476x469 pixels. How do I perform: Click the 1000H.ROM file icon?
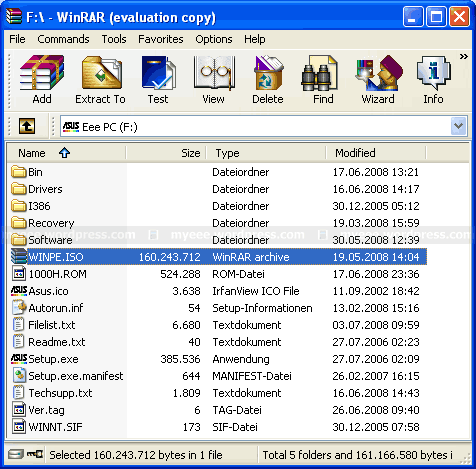click(19, 274)
